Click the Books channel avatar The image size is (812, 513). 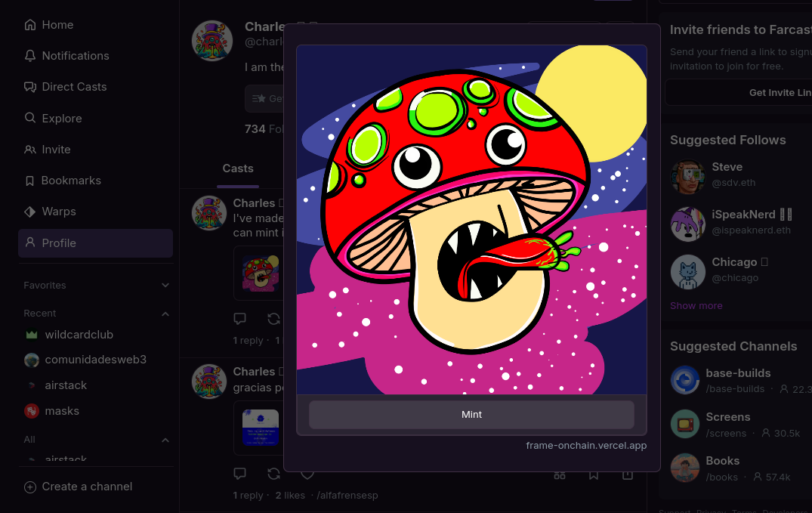pyautogui.click(x=685, y=468)
